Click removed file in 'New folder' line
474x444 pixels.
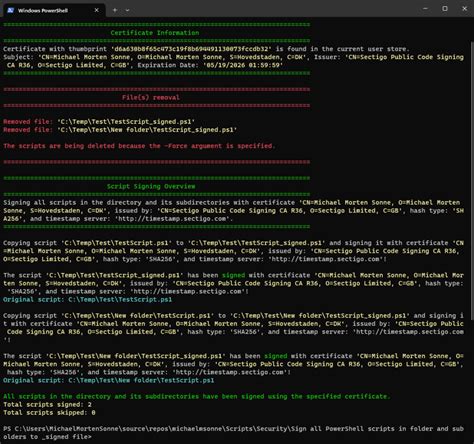coord(120,130)
